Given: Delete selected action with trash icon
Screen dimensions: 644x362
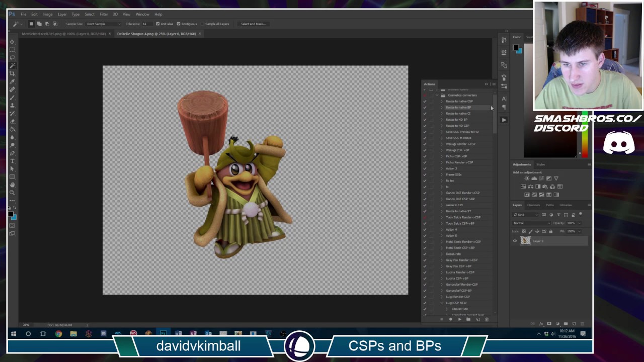Looking at the screenshot, I should tap(487, 319).
